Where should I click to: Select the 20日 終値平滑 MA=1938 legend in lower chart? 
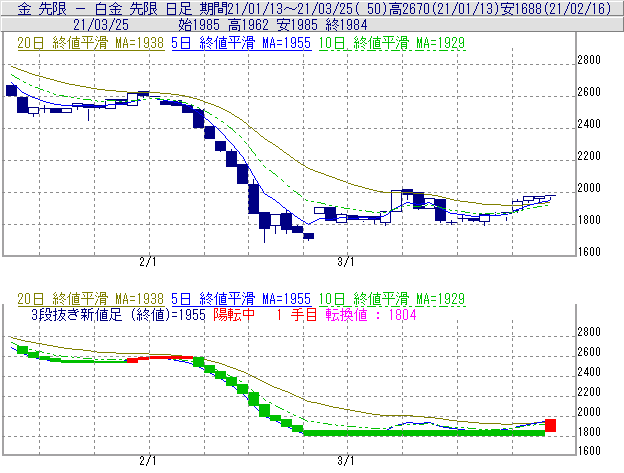(91, 298)
